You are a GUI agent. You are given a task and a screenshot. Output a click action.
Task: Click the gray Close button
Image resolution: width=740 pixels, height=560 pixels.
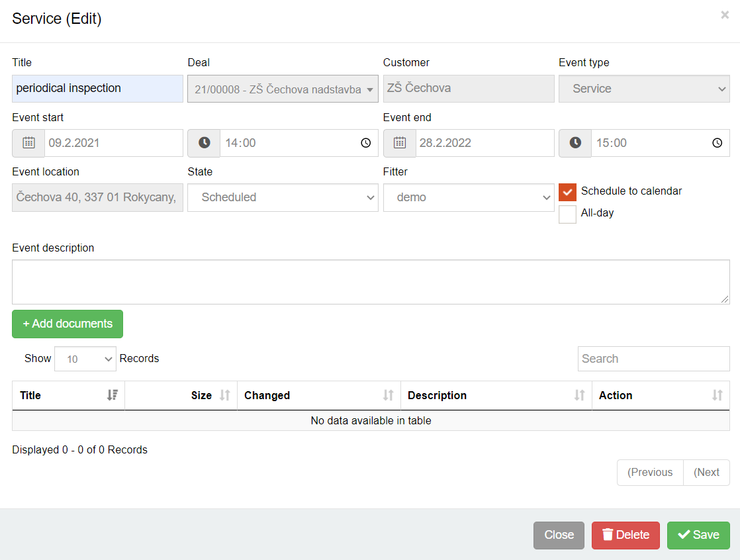tap(559, 535)
